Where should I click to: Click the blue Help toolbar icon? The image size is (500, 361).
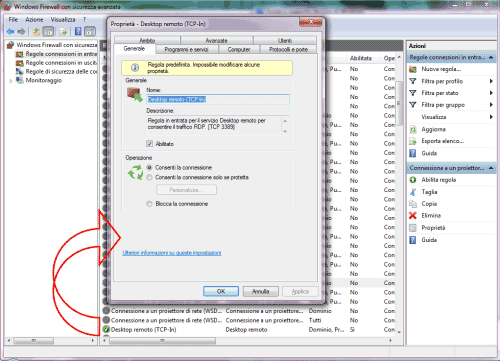pos(78,31)
